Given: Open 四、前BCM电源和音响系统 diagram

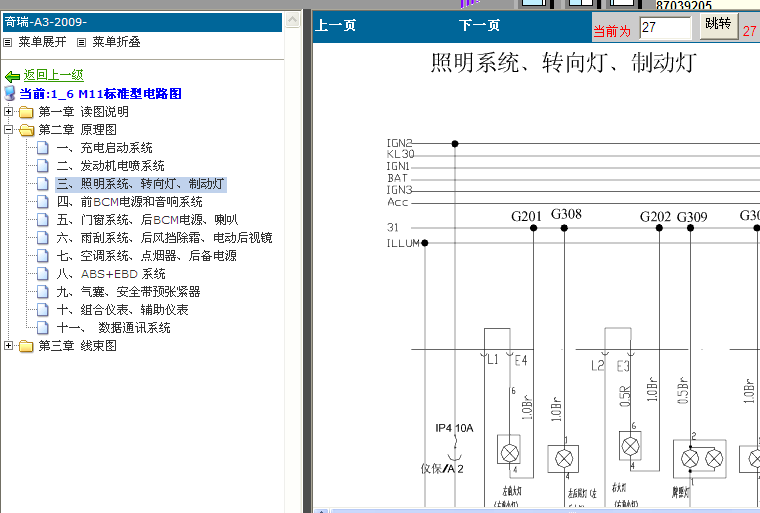Looking at the screenshot, I should point(129,202).
